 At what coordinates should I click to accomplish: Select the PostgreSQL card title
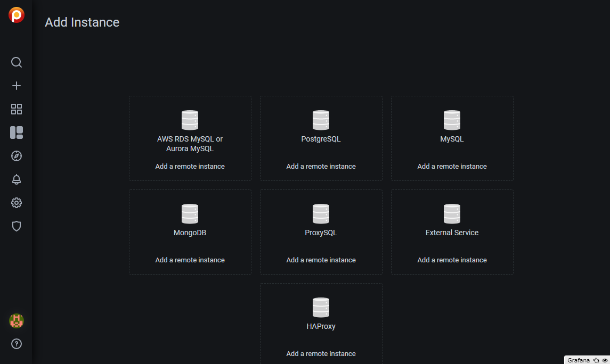[321, 139]
